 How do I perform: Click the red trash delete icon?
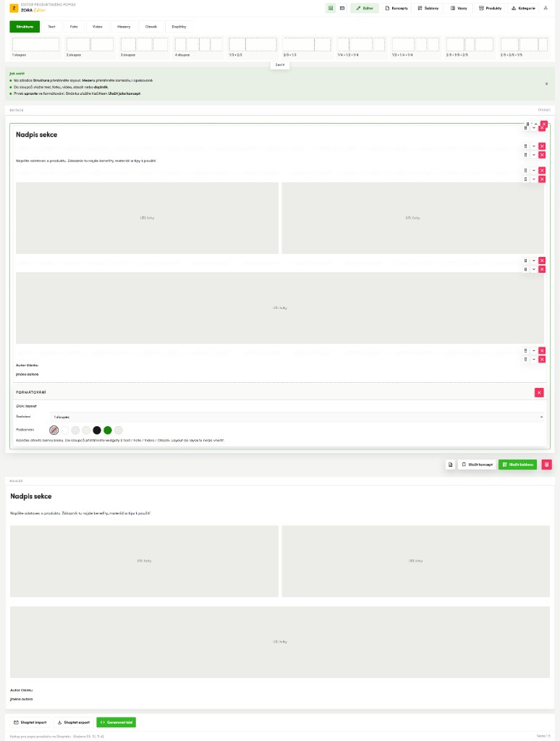546,465
